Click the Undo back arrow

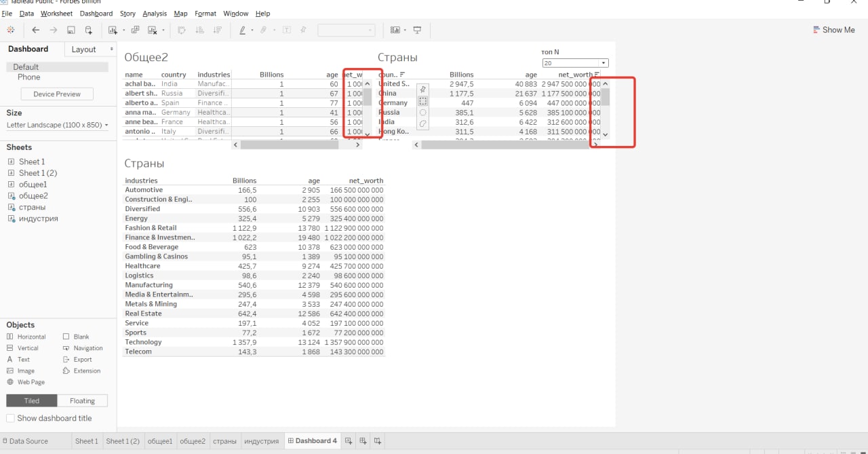[36, 30]
